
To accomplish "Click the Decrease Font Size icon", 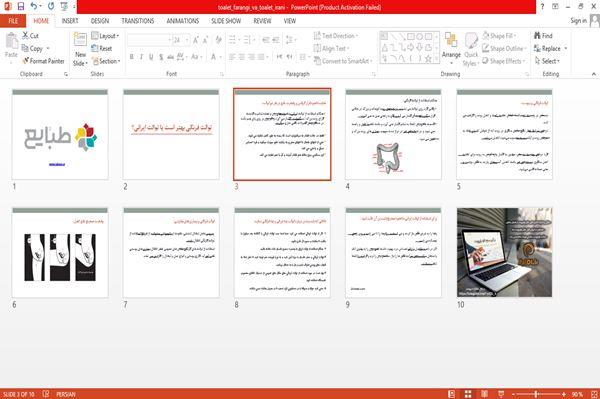I will pyautogui.click(x=205, y=40).
